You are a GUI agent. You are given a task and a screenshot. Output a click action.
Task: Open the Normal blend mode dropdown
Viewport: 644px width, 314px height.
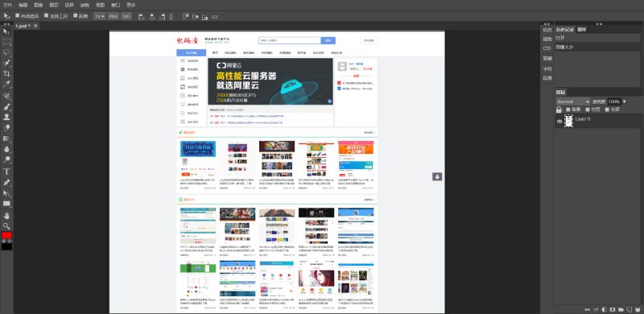point(573,101)
